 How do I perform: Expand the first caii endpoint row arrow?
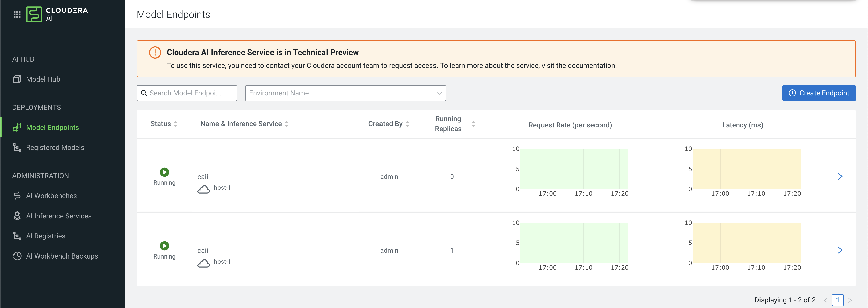click(840, 177)
